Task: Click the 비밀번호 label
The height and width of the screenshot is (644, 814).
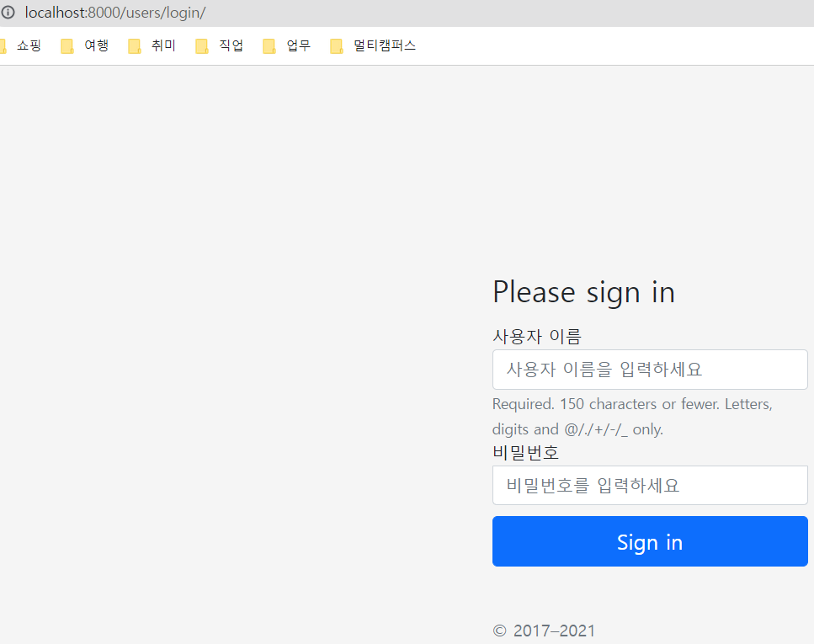Action: point(525,452)
